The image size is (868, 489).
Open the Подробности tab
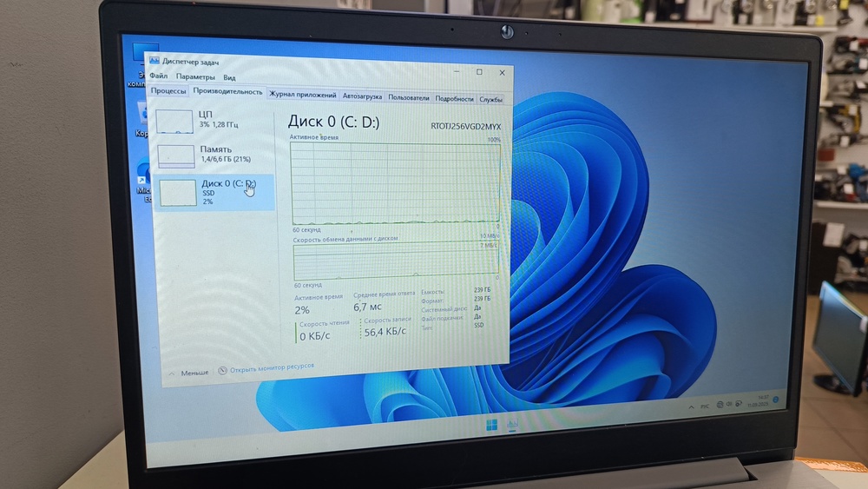(x=454, y=98)
